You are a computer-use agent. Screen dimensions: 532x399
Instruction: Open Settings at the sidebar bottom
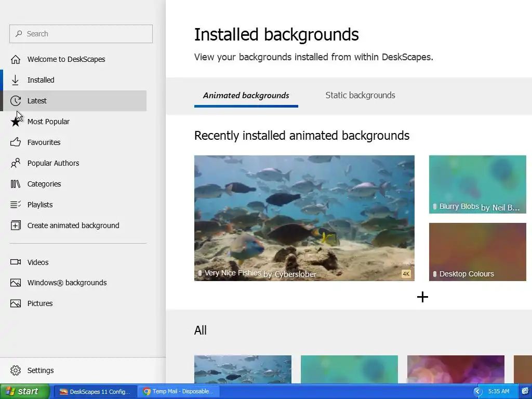click(41, 370)
